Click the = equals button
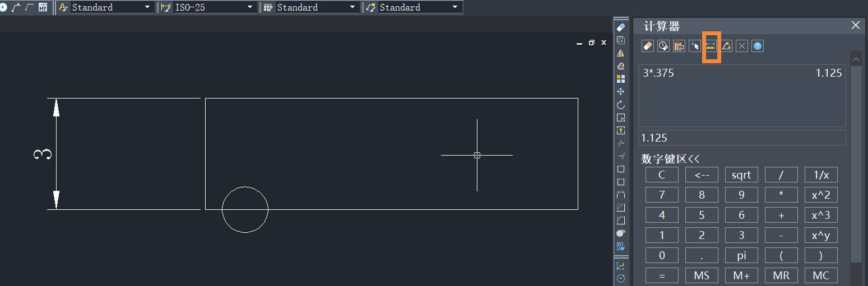This screenshot has height=286, width=868. 662,275
